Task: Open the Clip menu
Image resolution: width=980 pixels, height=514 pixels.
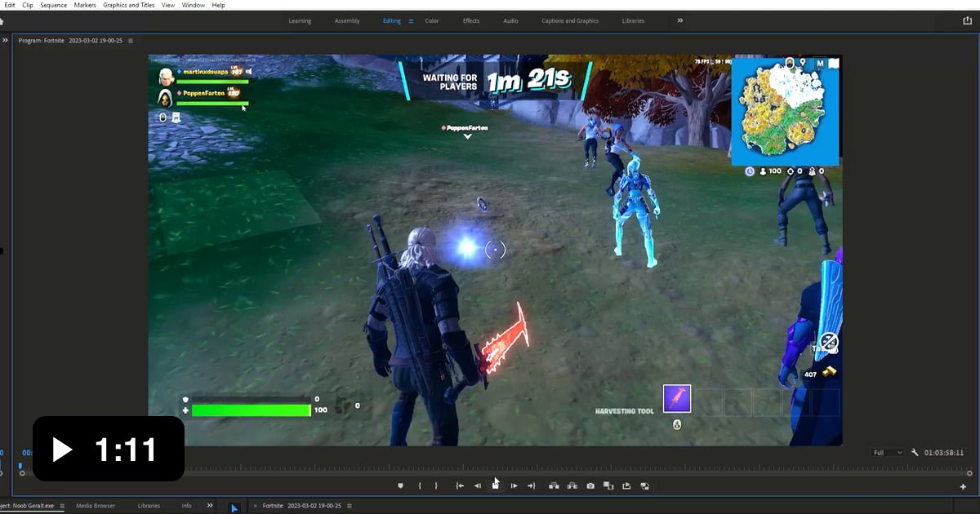Action: (x=28, y=5)
